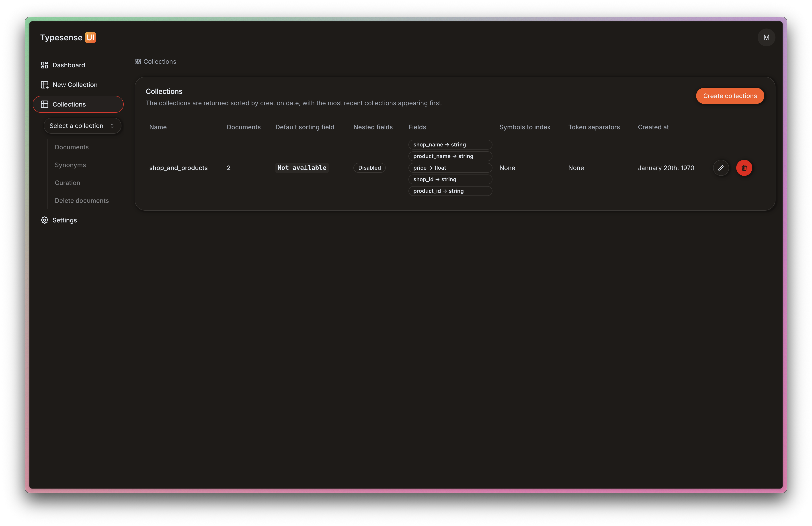This screenshot has height=526, width=812.
Task: Open Delete documents submenu item
Action: [x=82, y=201]
